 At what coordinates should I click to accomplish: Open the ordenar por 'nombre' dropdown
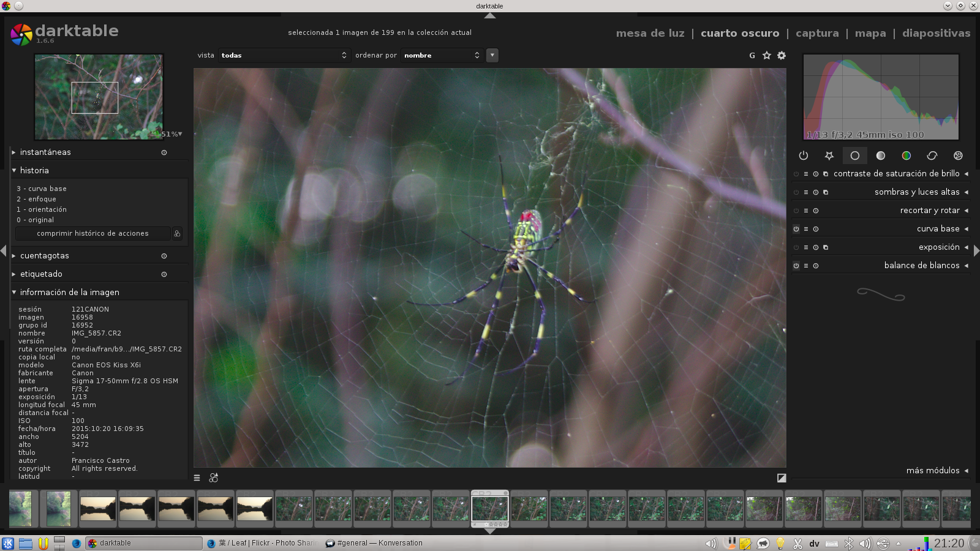coord(442,55)
